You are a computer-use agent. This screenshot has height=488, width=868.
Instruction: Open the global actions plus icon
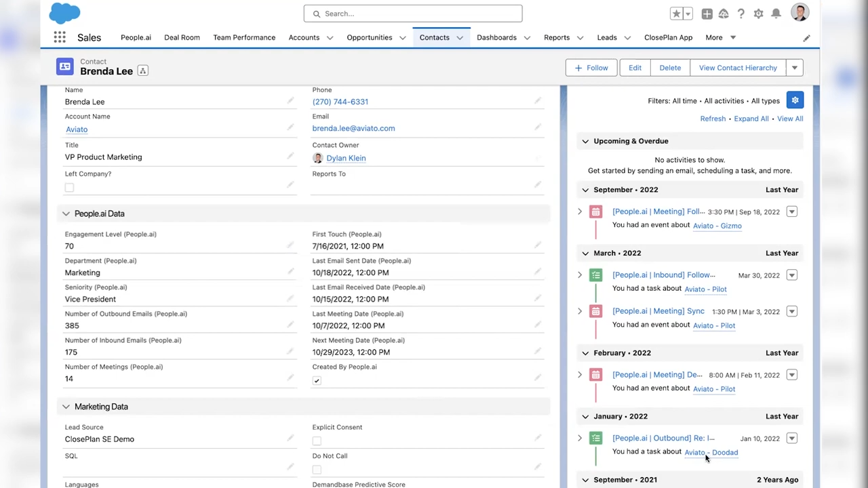(707, 14)
